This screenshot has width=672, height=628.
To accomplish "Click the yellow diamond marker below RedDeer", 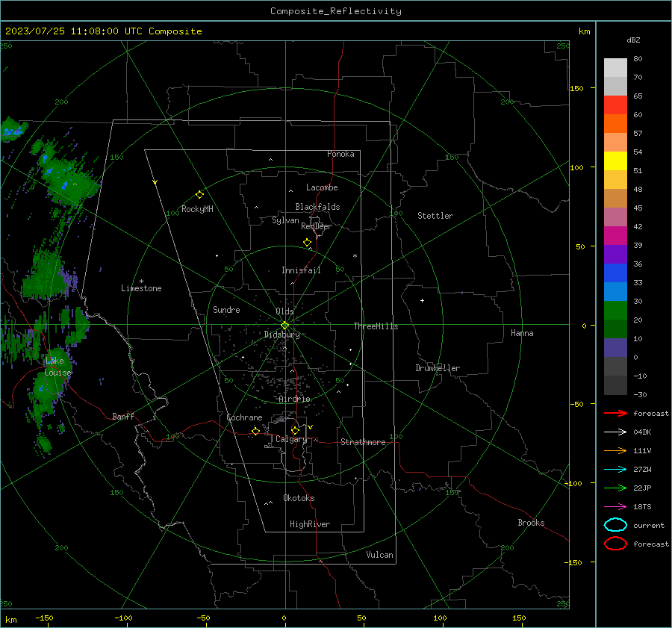I will click(307, 243).
